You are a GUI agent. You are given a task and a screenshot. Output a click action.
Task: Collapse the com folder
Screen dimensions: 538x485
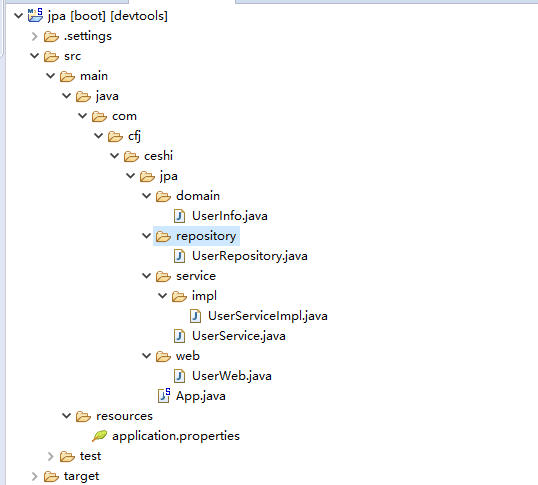pyautogui.click(x=82, y=116)
